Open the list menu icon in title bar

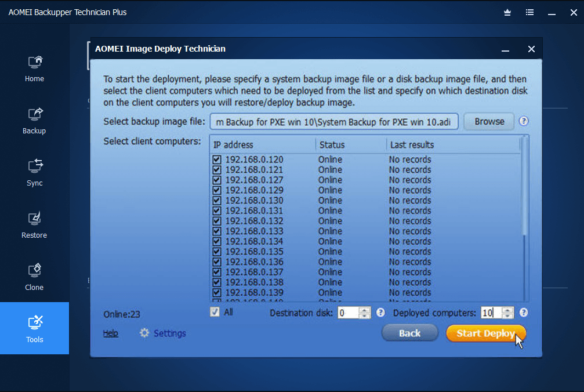tap(529, 12)
